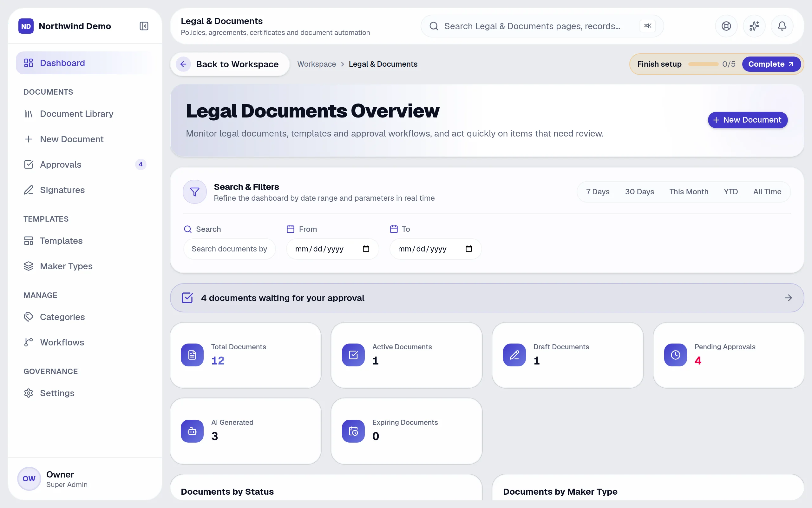Click the filter funnel icon

pyautogui.click(x=195, y=192)
